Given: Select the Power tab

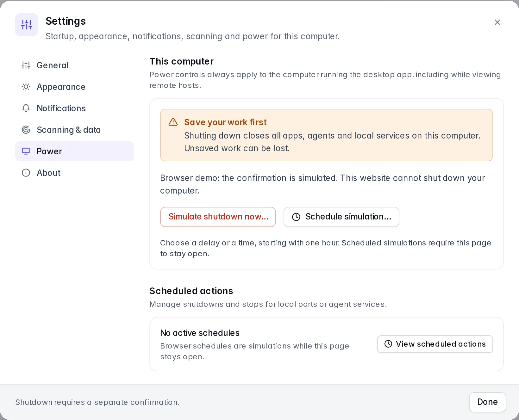Looking at the screenshot, I should 75,151.
